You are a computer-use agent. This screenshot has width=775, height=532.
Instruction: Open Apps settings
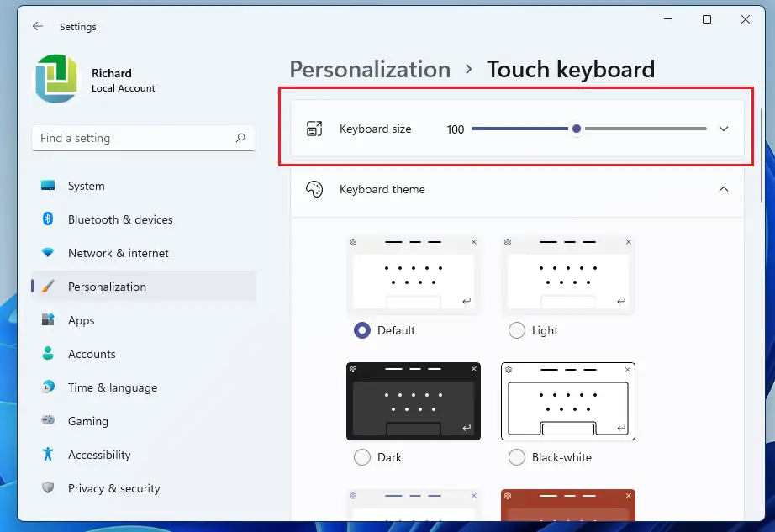coord(144,320)
